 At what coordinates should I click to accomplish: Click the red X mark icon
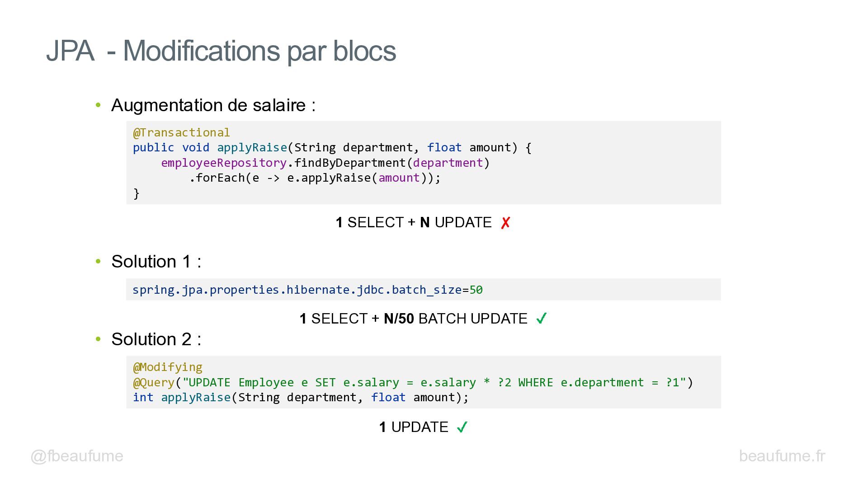point(505,223)
